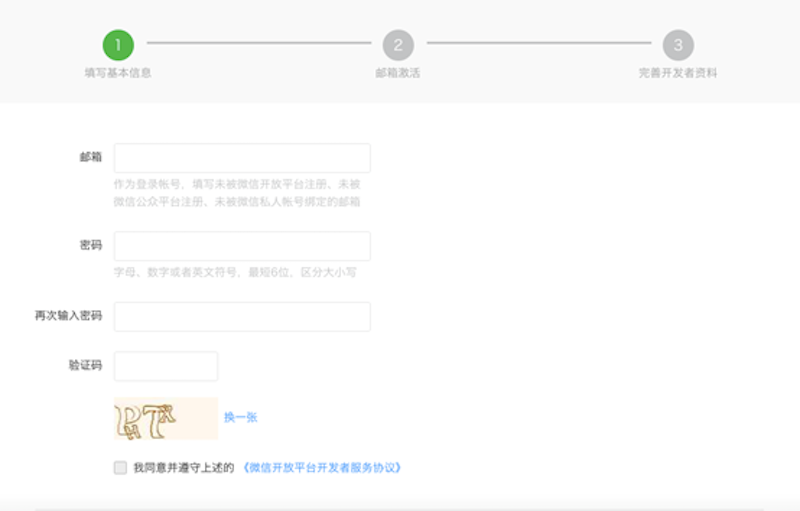
Task: Tick the 我同意并遵守上述的 agreement checkbox
Action: point(121,467)
